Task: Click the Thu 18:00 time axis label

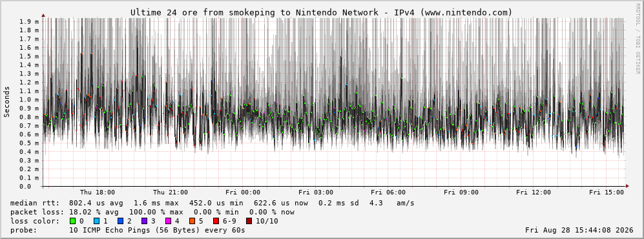Action: (x=98, y=192)
